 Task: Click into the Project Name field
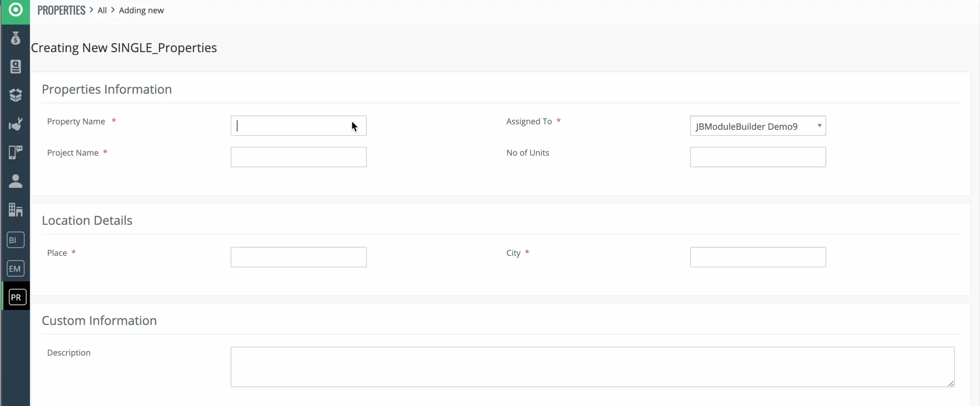298,157
